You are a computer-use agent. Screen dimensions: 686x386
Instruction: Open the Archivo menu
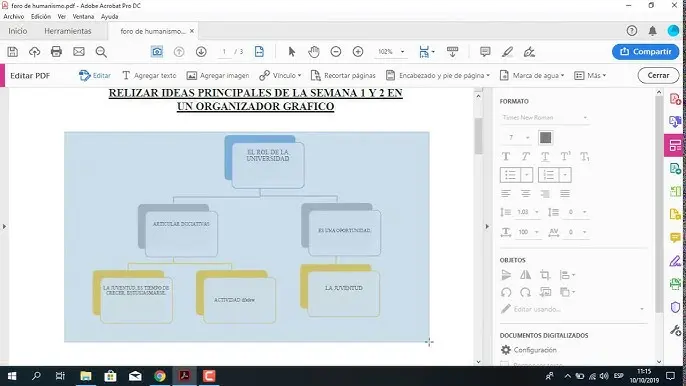[x=14, y=17]
